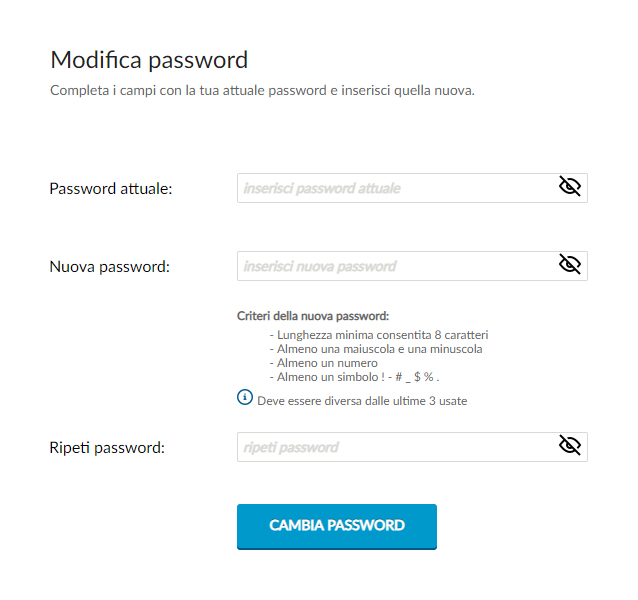Screen dimensions: 638x600
Task: Click the word 'password' in the page title
Action: [198, 61]
